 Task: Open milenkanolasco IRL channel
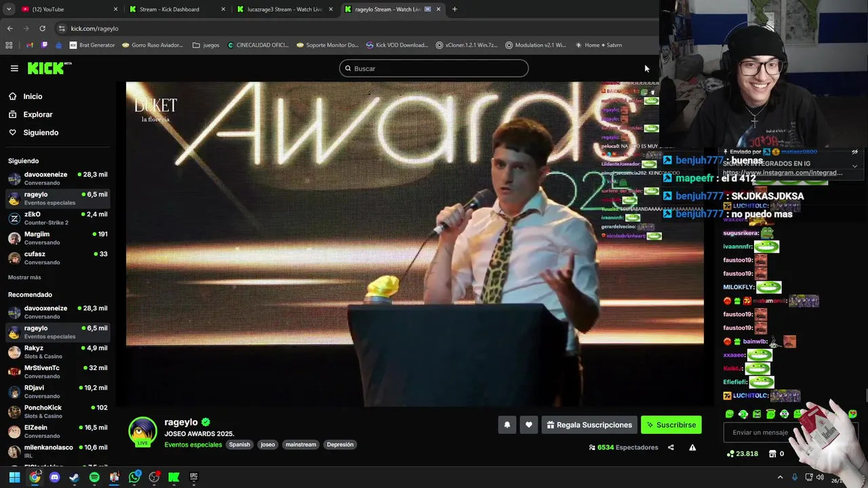58,451
